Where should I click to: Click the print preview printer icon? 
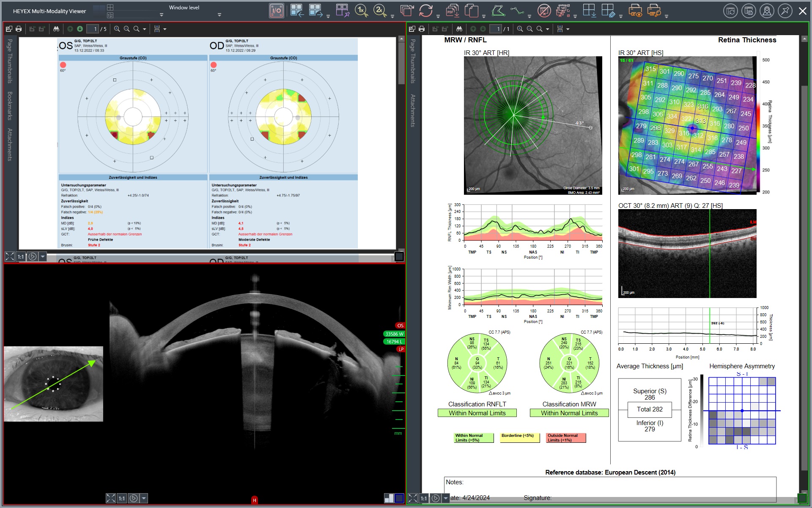635,11
